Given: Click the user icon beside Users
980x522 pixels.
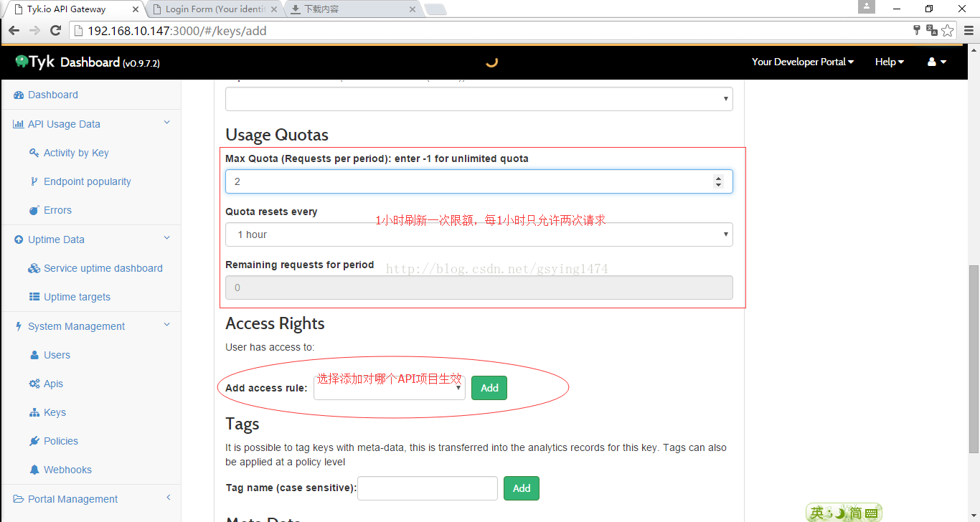Looking at the screenshot, I should [34, 355].
